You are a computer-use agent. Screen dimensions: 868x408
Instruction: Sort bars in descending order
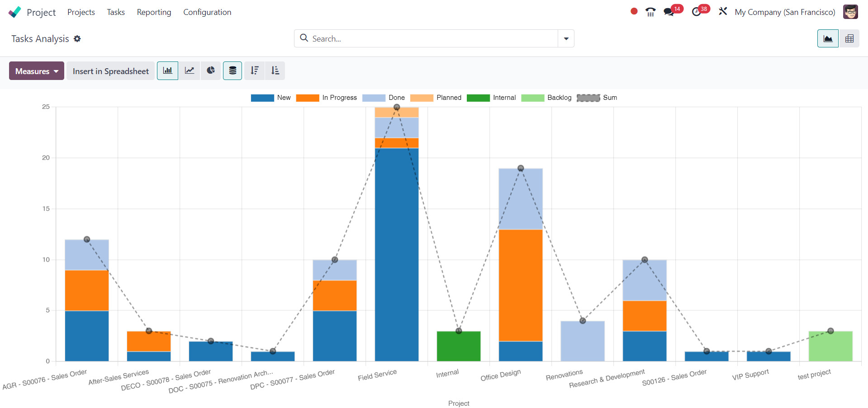255,70
